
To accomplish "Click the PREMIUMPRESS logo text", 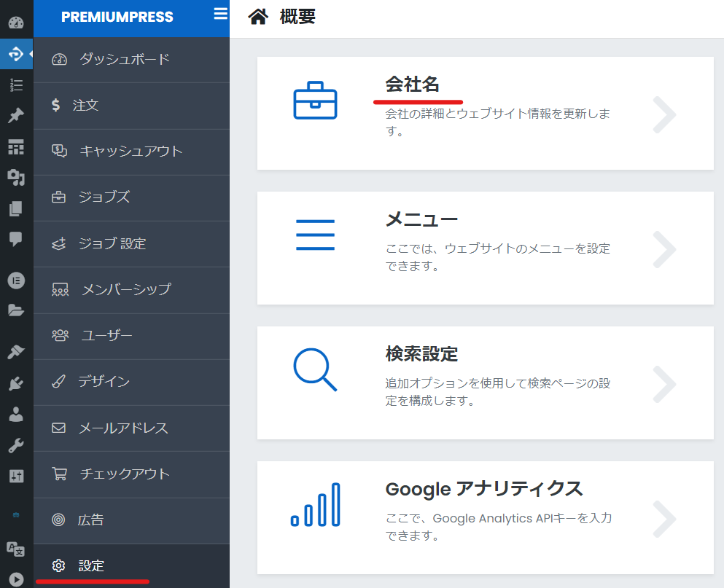I will 117,17.
